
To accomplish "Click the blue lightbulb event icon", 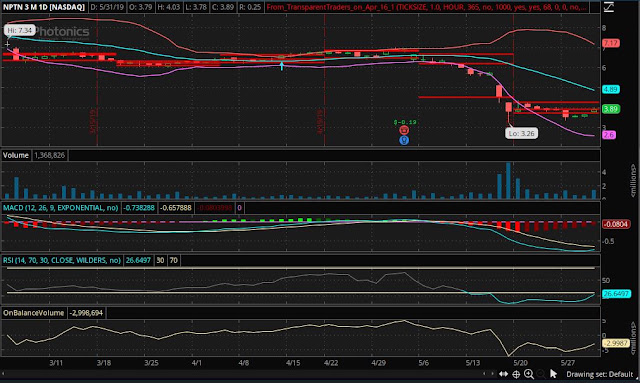I will click(x=404, y=140).
